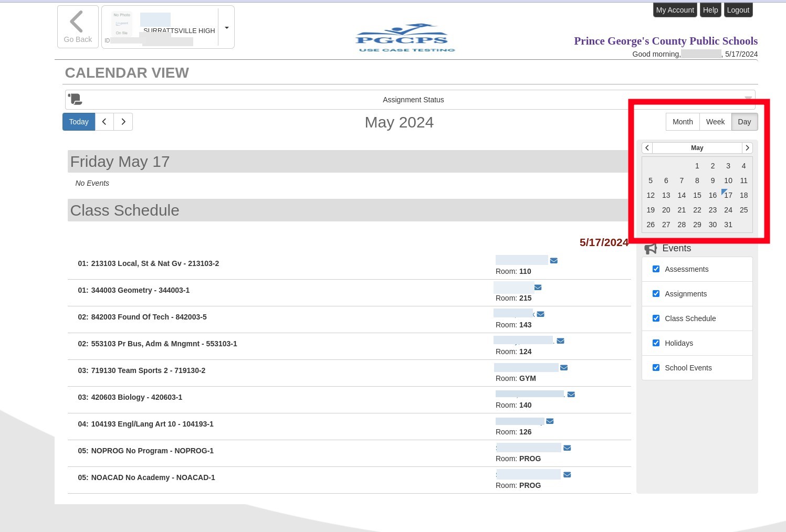Click the envelope icon beside Room 110
Image resolution: width=786 pixels, height=532 pixels.
553,261
